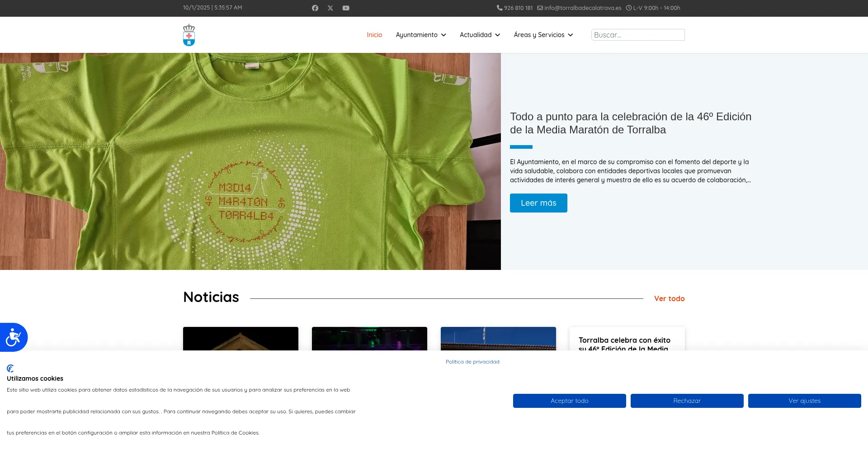Open Ver ajustes cookie settings
Viewport: 868px width, 449px height.
(x=804, y=401)
